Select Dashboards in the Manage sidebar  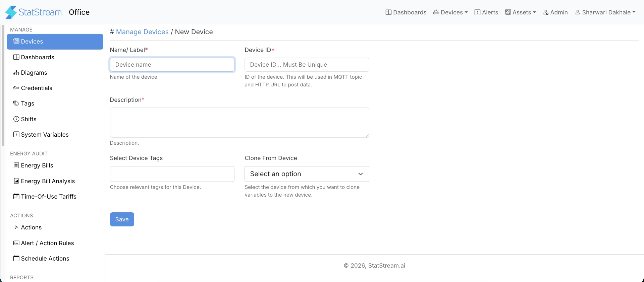(x=55, y=57)
